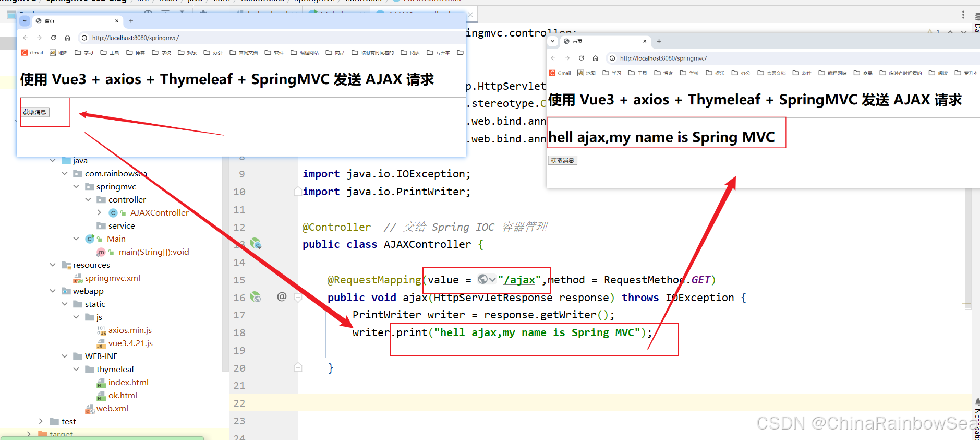
Task: Click the @ gutter marker at line 16
Action: tap(282, 296)
